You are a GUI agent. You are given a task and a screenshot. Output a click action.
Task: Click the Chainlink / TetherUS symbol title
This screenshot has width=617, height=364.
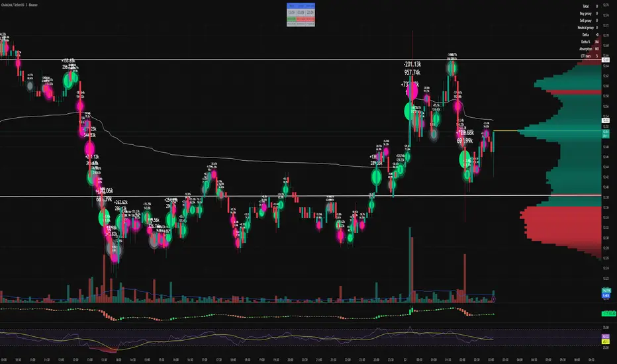tap(19, 5)
